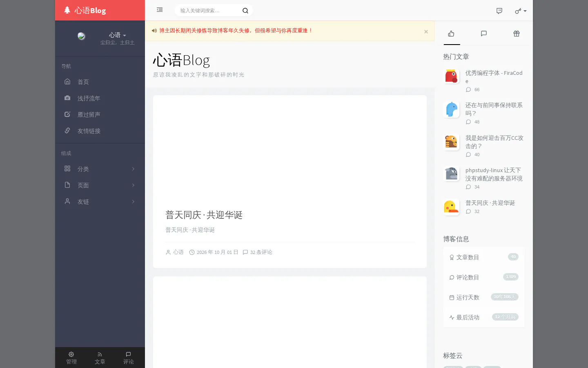Open hot article 还在与前同事保持联系吗？
This screenshot has width=588, height=368.
click(x=494, y=109)
